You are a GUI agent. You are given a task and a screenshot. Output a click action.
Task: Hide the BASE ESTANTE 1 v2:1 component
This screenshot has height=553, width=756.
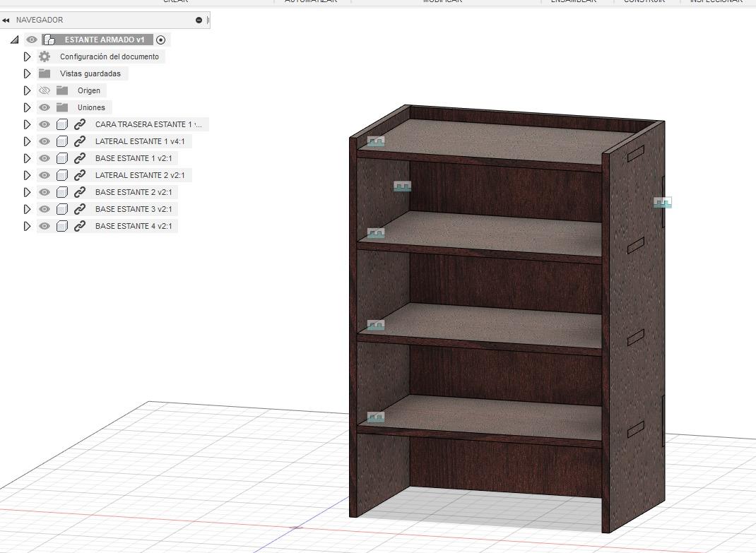coord(45,158)
